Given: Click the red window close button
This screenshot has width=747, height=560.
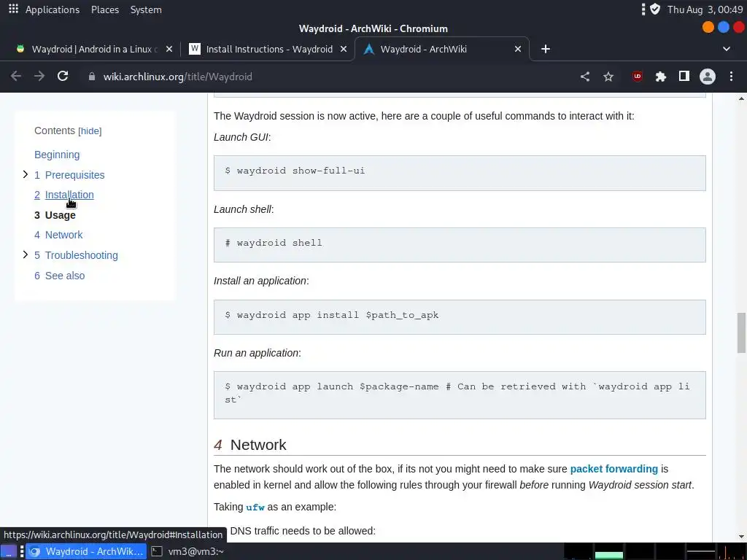Looking at the screenshot, I should (x=739, y=27).
